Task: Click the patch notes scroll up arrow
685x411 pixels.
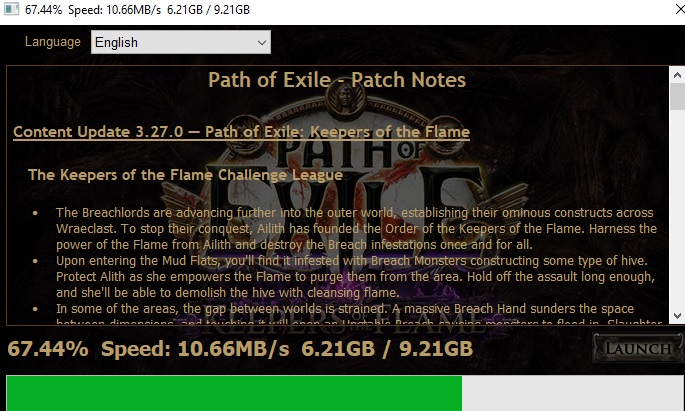Action: (x=677, y=75)
